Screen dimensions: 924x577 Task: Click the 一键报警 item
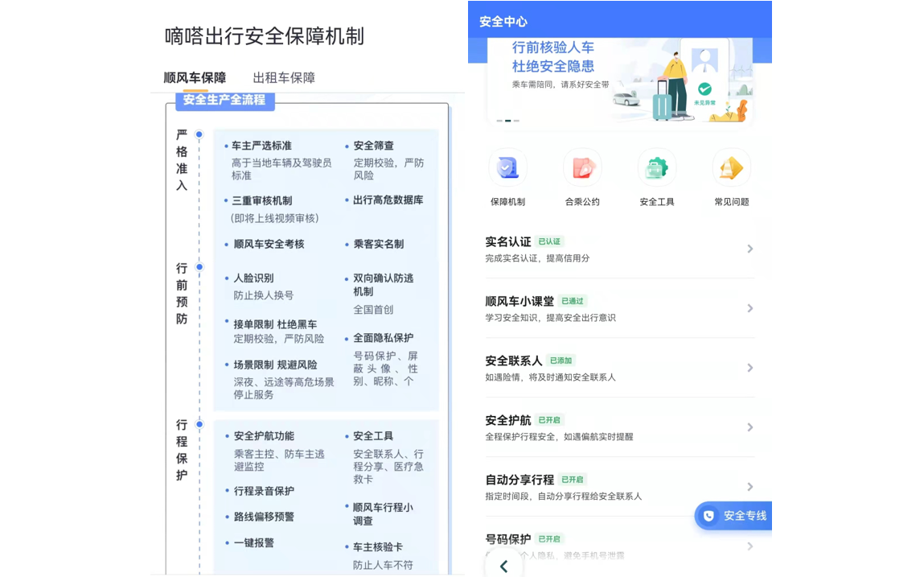point(253,542)
